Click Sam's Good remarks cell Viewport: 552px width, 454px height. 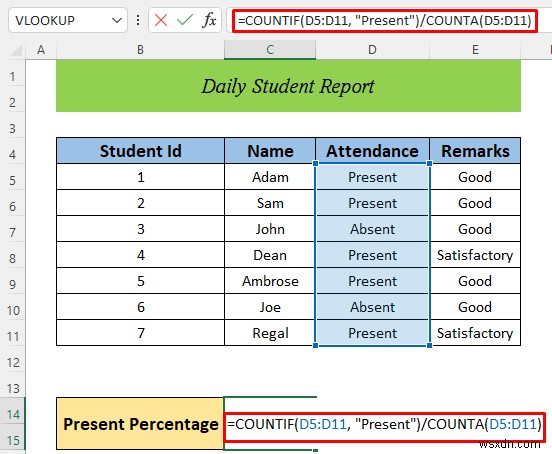tap(475, 203)
